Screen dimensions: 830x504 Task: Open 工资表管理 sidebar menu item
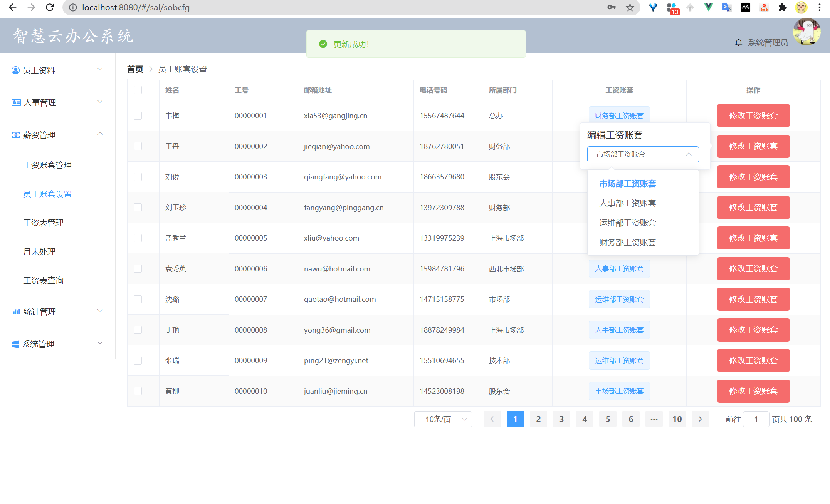click(44, 223)
